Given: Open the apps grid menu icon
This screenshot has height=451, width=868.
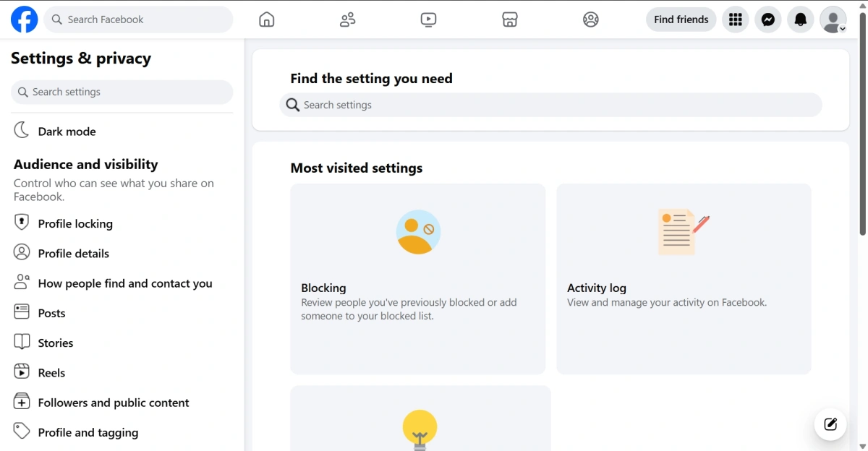Looking at the screenshot, I should tap(736, 20).
